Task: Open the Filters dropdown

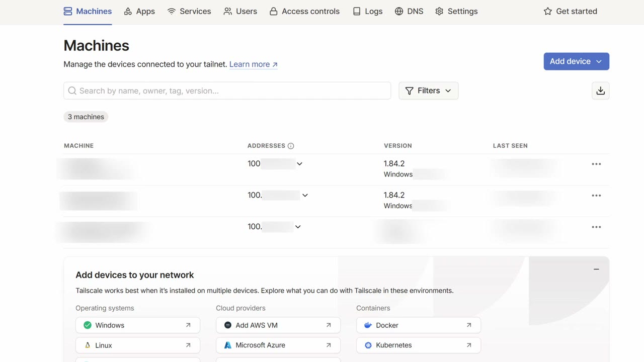Action: point(428,90)
